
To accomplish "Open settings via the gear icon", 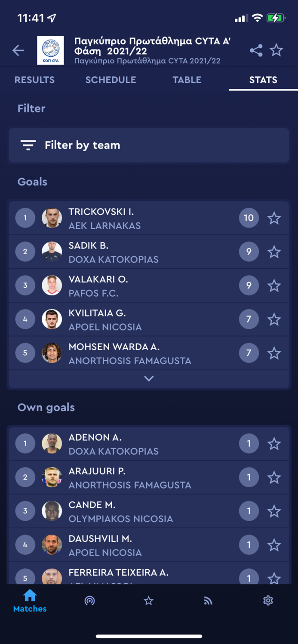I will pyautogui.click(x=268, y=601).
